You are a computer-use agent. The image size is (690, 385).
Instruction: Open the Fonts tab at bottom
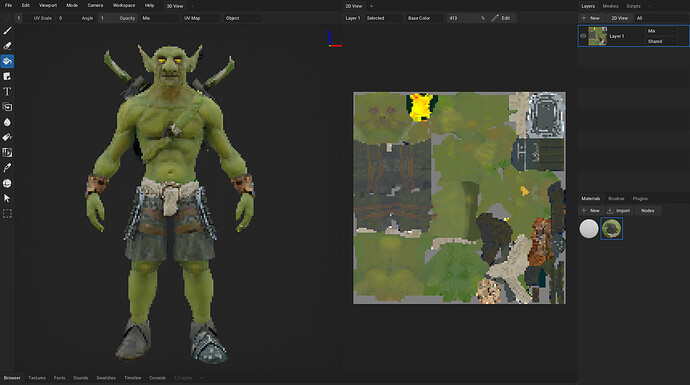[59, 378]
